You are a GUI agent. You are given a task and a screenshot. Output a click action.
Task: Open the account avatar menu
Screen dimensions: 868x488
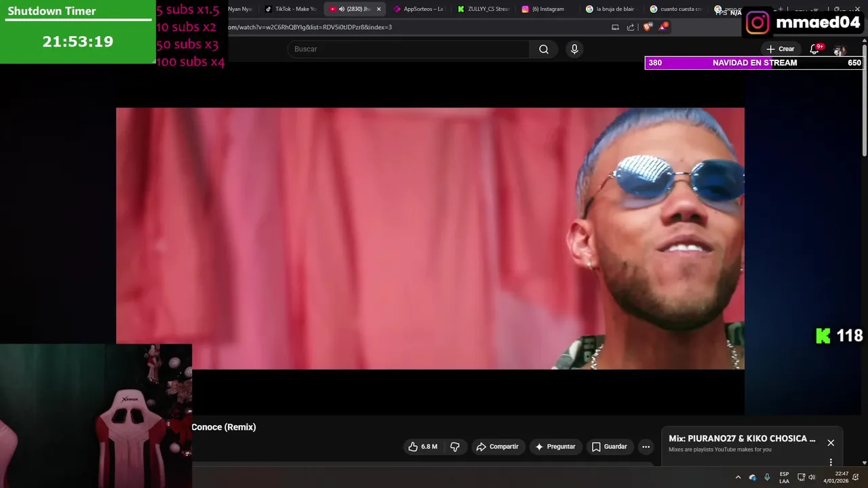[x=840, y=50]
